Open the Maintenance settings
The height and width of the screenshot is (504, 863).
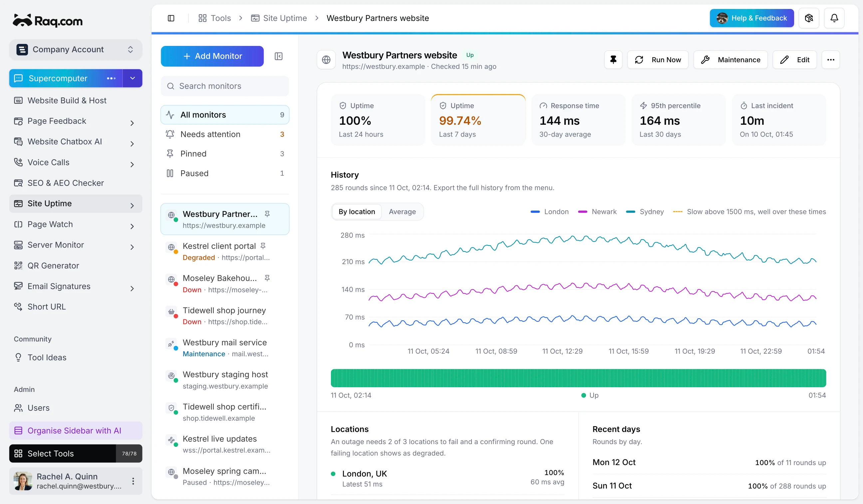pos(730,60)
